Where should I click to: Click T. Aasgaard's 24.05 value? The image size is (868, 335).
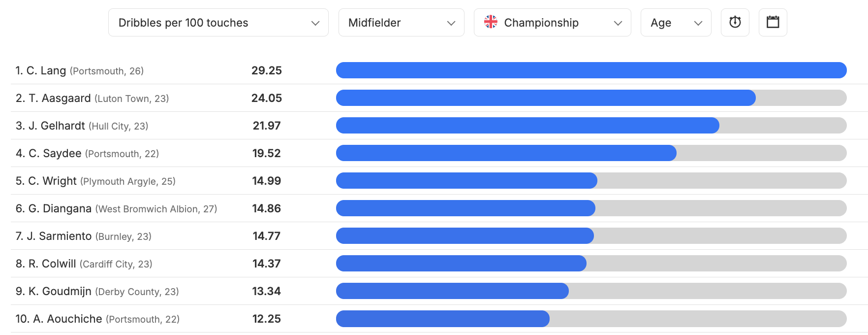click(x=266, y=98)
